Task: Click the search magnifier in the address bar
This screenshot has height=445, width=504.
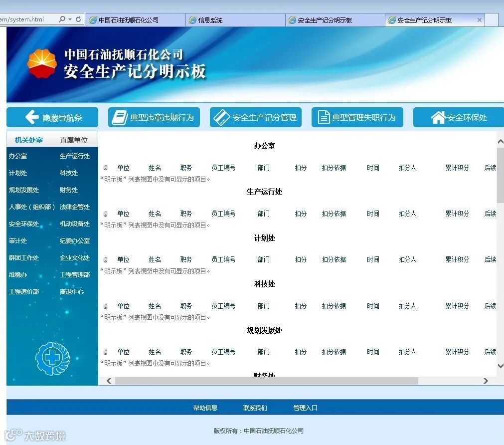Action: coord(62,19)
